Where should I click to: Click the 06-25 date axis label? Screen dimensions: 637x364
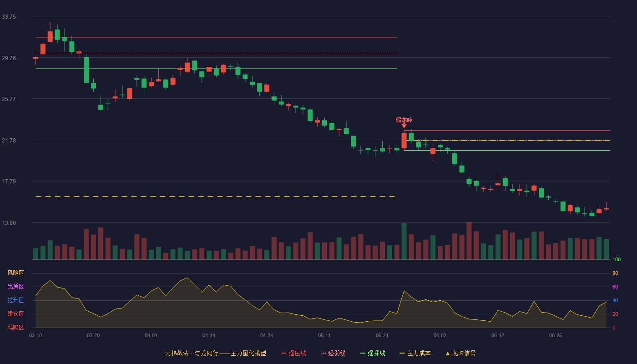coord(556,335)
